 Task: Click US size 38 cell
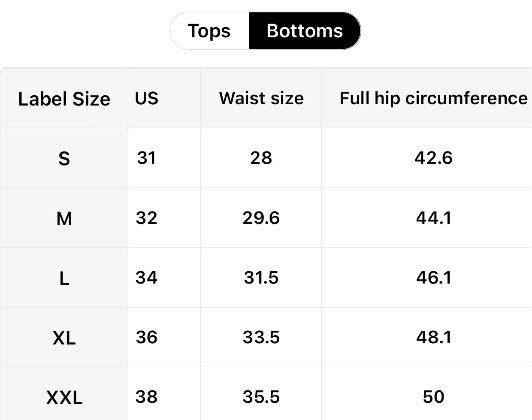[147, 397]
